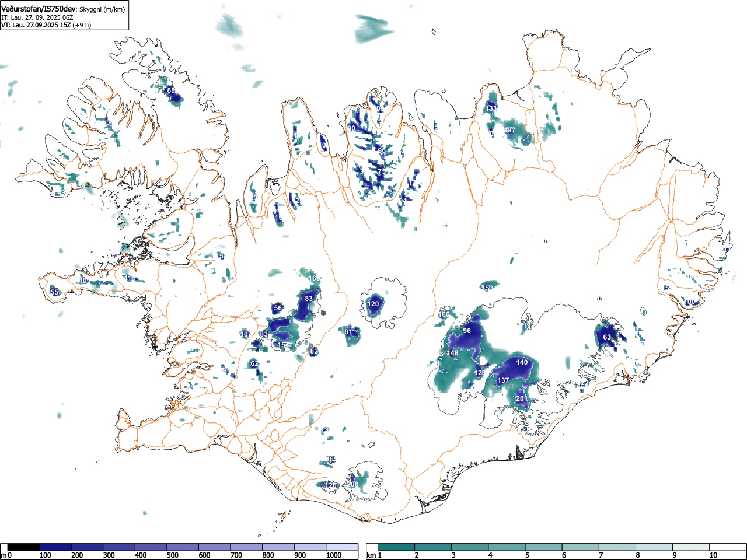
Task: Click the visibility value '148' on the map
Action: (x=452, y=353)
